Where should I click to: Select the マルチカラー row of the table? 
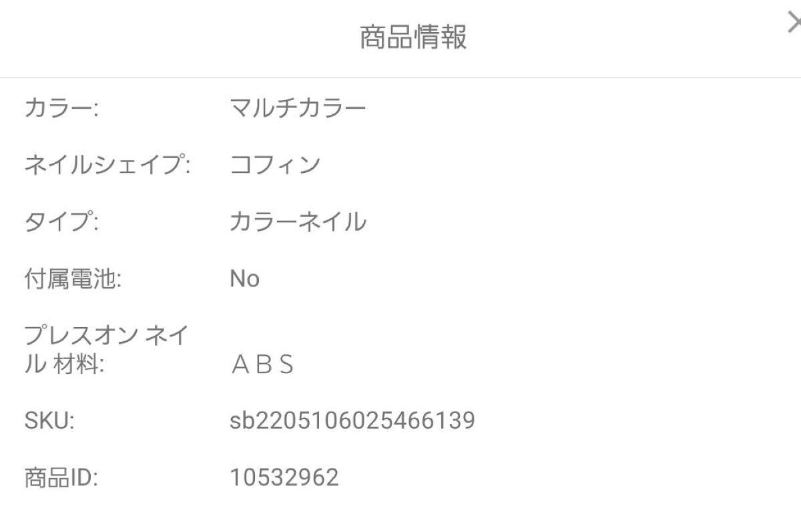tap(400, 105)
